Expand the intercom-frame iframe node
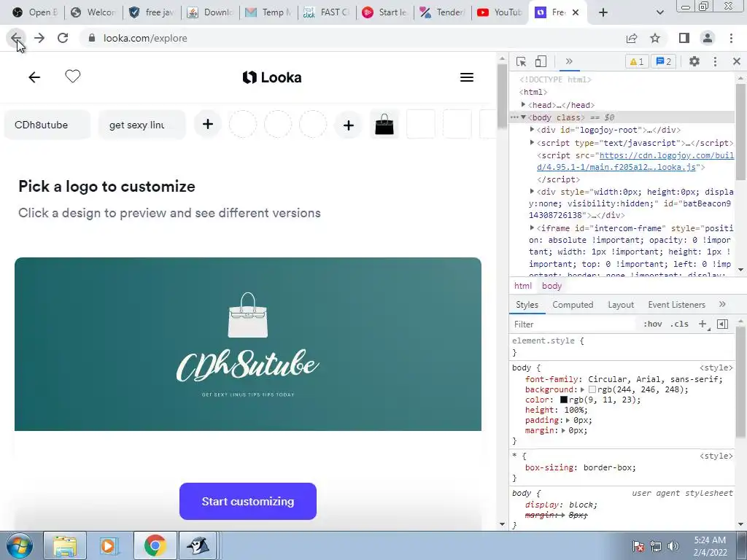 coord(532,228)
